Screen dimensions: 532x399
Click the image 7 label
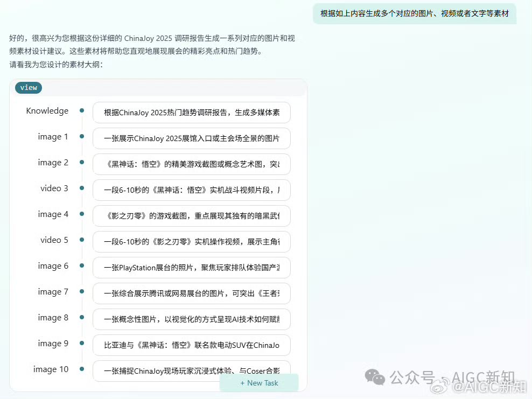tap(53, 292)
